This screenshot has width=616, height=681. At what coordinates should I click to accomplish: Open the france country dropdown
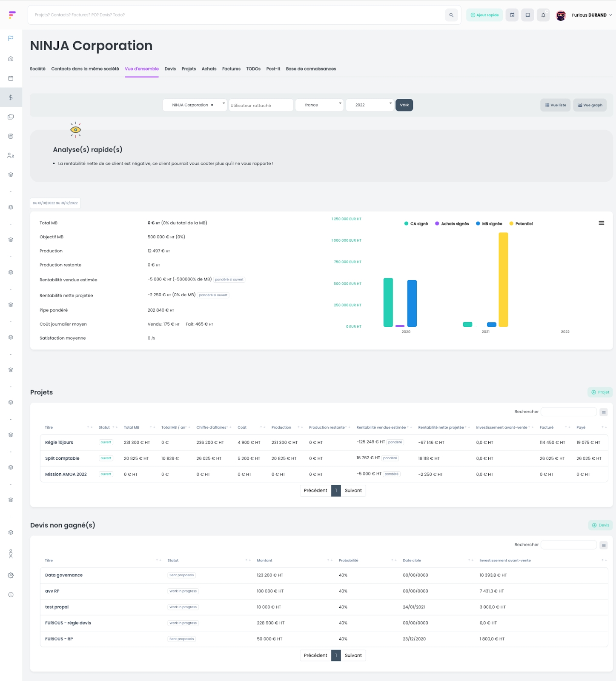click(x=319, y=105)
